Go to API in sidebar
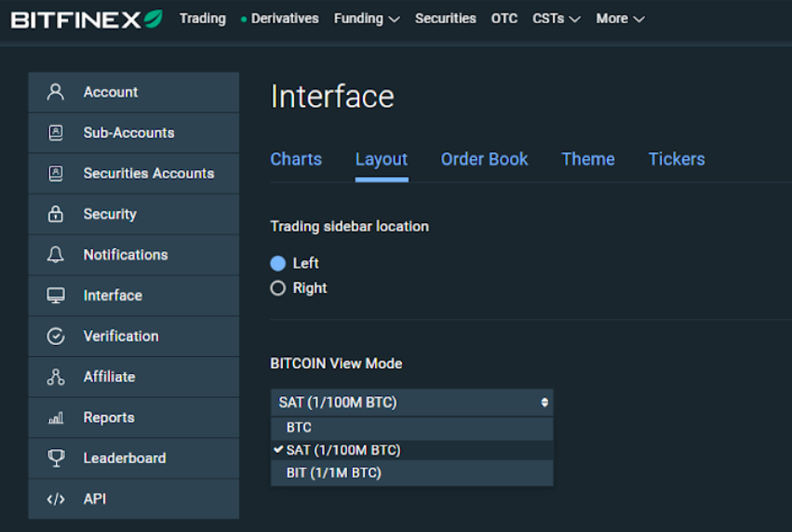The image size is (792, 532). coord(134,499)
